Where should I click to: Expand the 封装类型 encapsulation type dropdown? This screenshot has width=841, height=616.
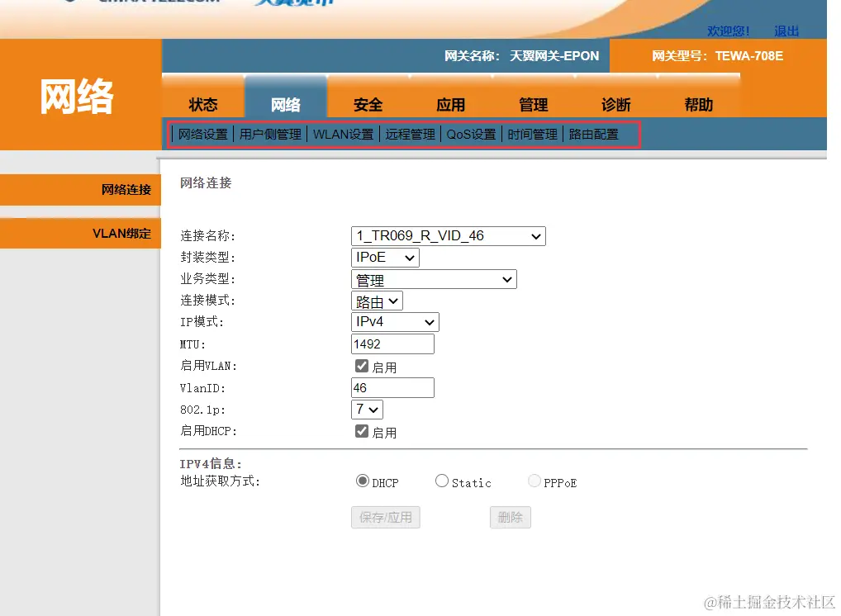(x=385, y=257)
